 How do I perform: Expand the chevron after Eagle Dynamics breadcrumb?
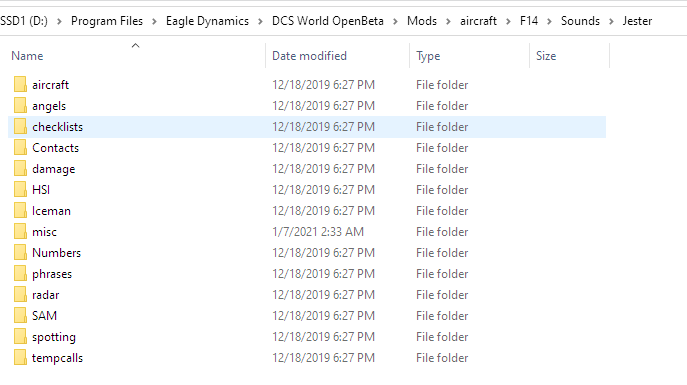click(x=260, y=21)
